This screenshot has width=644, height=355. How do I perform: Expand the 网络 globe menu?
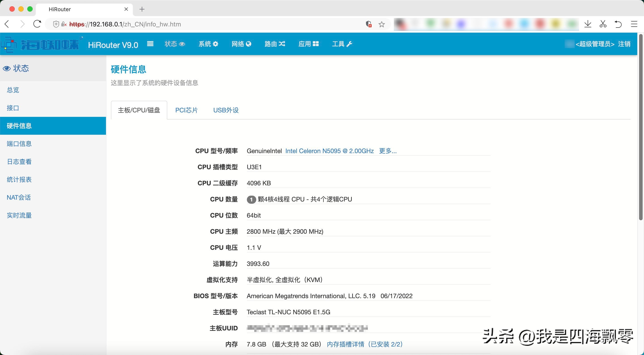[241, 44]
